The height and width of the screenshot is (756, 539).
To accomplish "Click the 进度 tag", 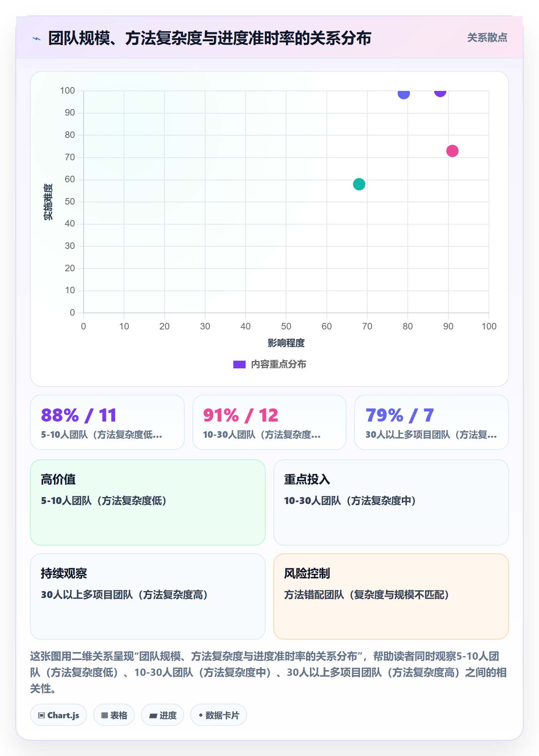I will pos(162,715).
